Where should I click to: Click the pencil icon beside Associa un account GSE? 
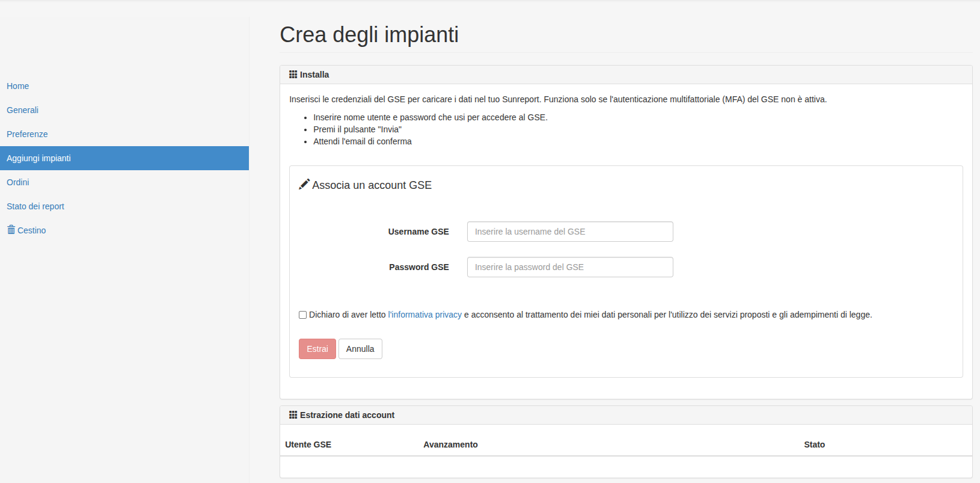pyautogui.click(x=304, y=185)
